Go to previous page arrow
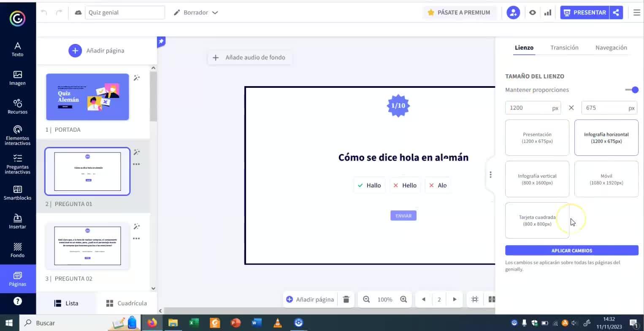This screenshot has height=331, width=644. click(423, 299)
